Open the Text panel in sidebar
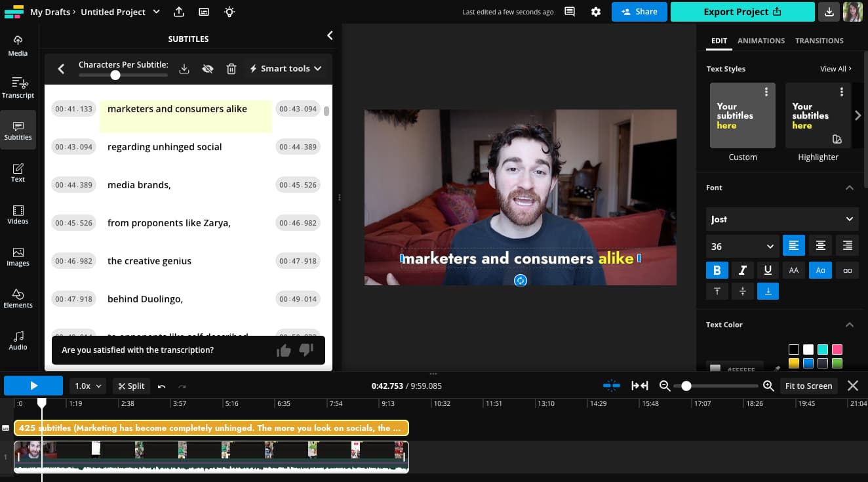The width and height of the screenshot is (868, 482). click(18, 172)
